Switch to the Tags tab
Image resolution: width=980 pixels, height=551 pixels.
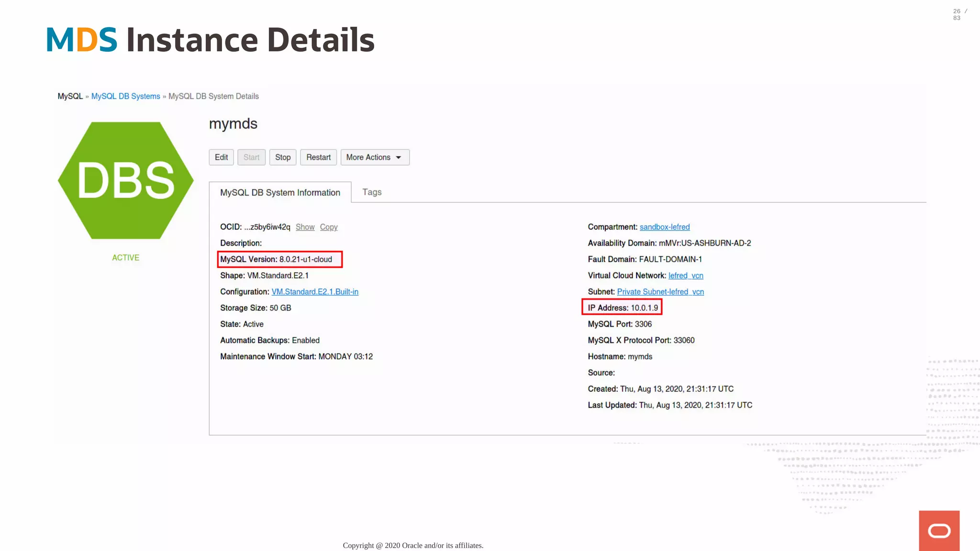(x=372, y=192)
